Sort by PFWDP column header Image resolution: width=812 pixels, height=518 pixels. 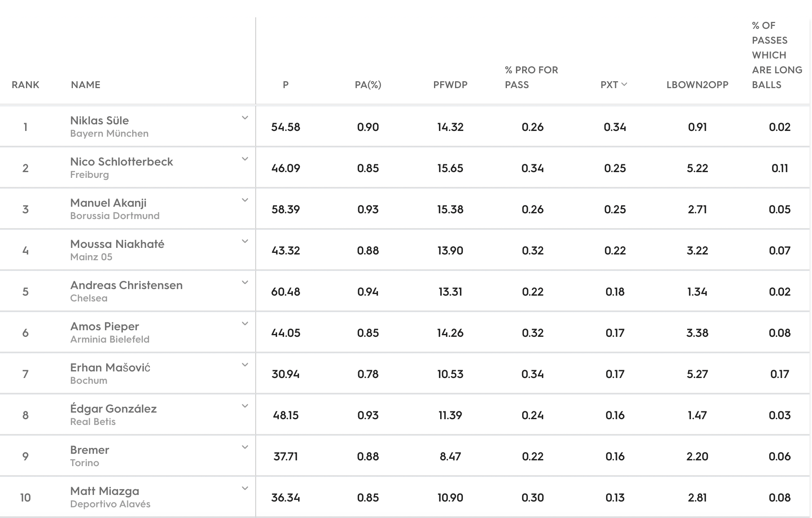coord(450,85)
